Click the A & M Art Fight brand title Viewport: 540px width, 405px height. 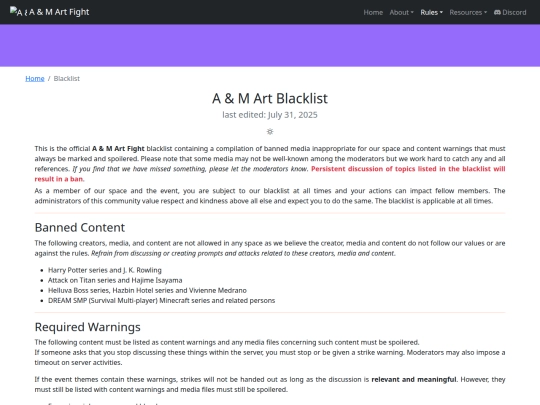pos(59,12)
